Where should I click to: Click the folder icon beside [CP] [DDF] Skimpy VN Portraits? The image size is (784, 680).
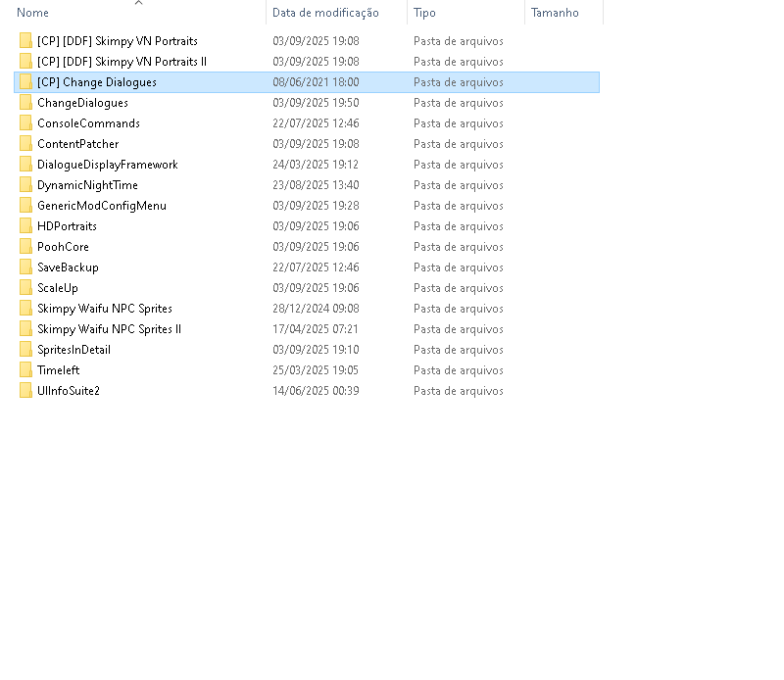[25, 40]
